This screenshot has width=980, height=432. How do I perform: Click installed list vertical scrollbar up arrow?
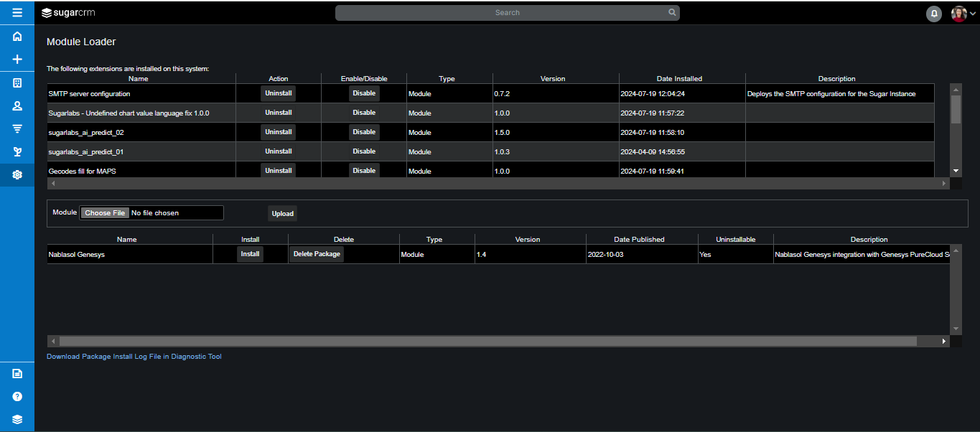956,88
